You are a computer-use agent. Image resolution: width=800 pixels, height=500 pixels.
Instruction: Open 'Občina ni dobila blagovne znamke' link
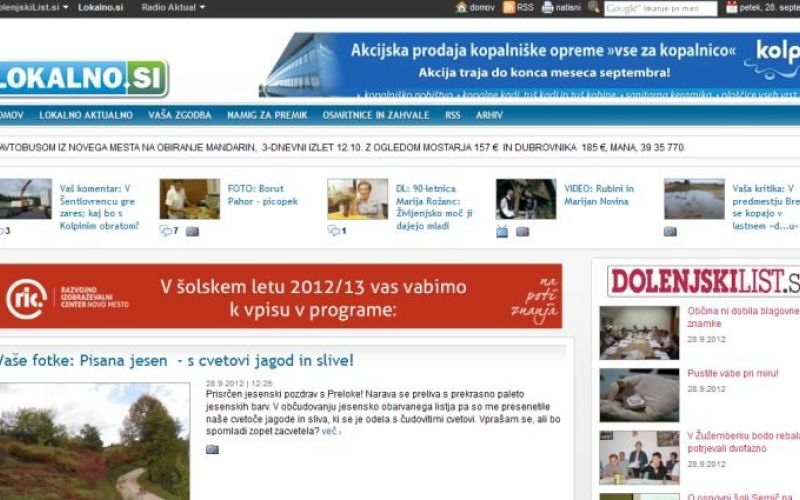point(743,317)
